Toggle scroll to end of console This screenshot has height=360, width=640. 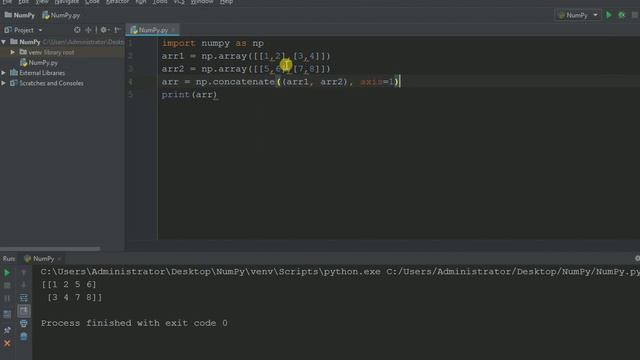[24, 311]
